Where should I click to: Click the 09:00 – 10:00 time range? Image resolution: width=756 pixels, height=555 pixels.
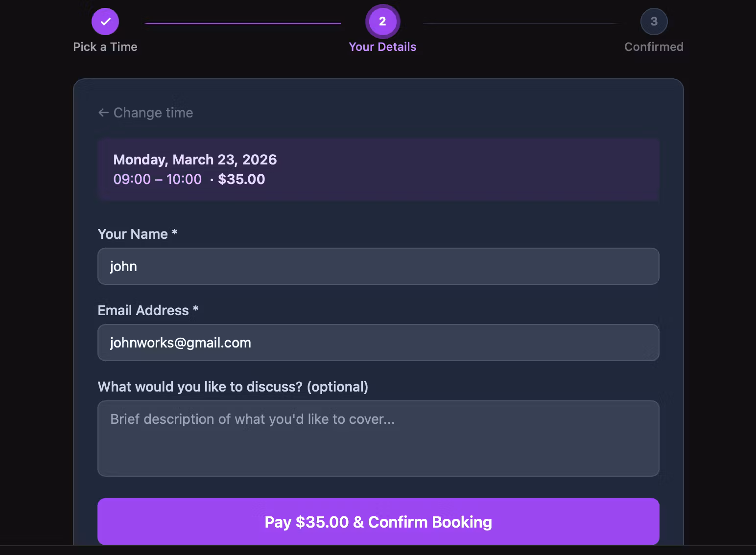tap(157, 179)
